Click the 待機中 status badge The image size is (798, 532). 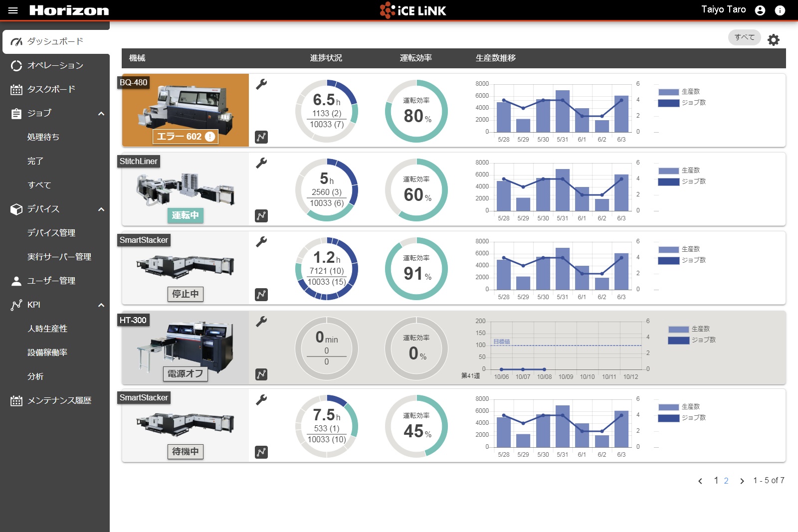coord(185,452)
